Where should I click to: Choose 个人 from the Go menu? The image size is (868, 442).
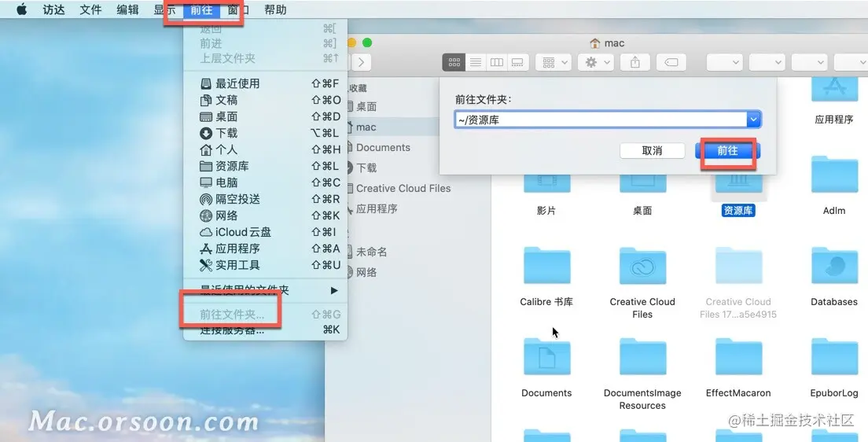tap(265, 149)
